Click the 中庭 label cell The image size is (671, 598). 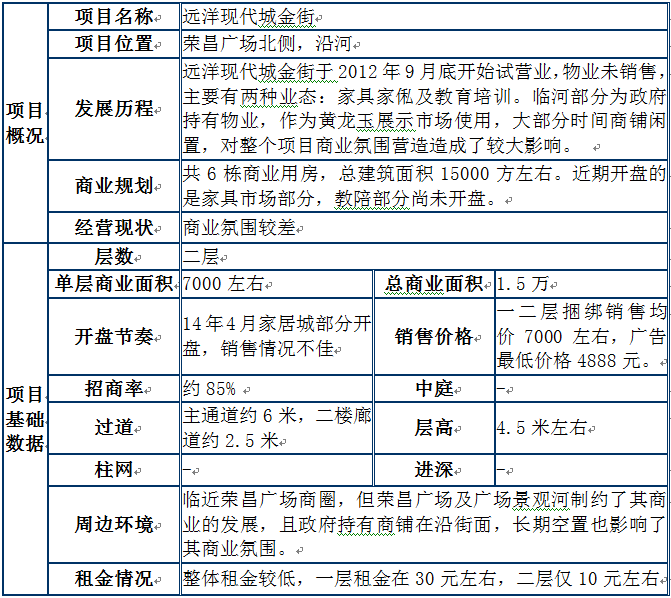pos(434,388)
